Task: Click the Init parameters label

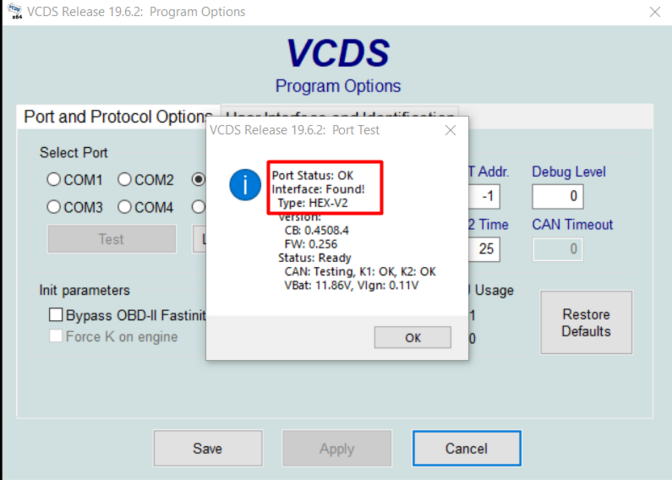Action: 84,290
